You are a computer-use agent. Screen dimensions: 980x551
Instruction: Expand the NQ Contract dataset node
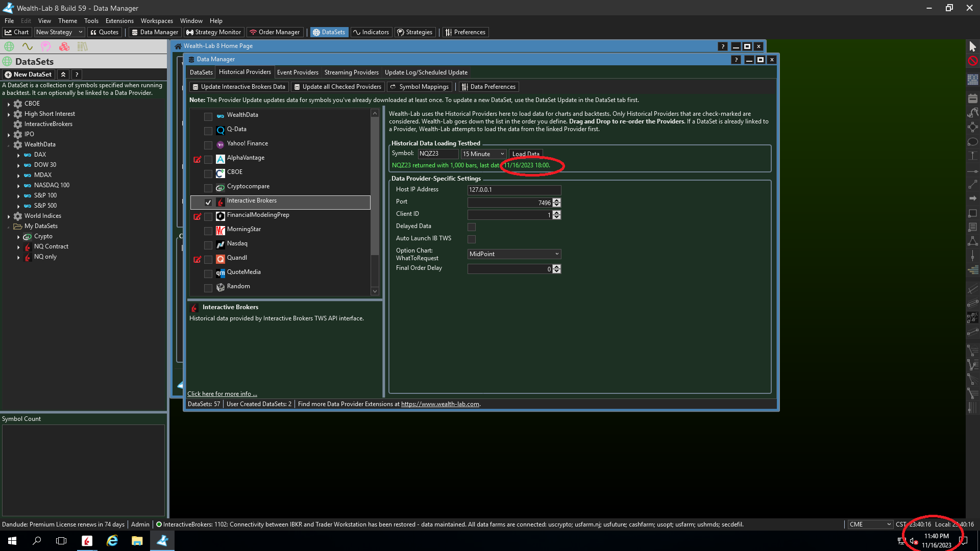point(18,247)
